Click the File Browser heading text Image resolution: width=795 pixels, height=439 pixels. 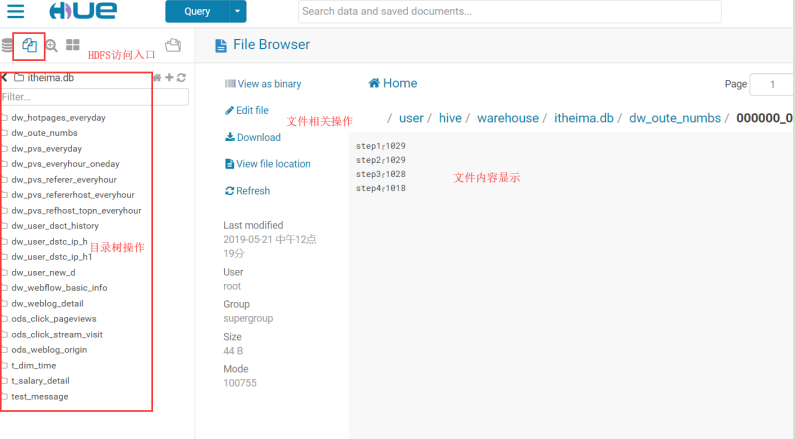[x=271, y=45]
